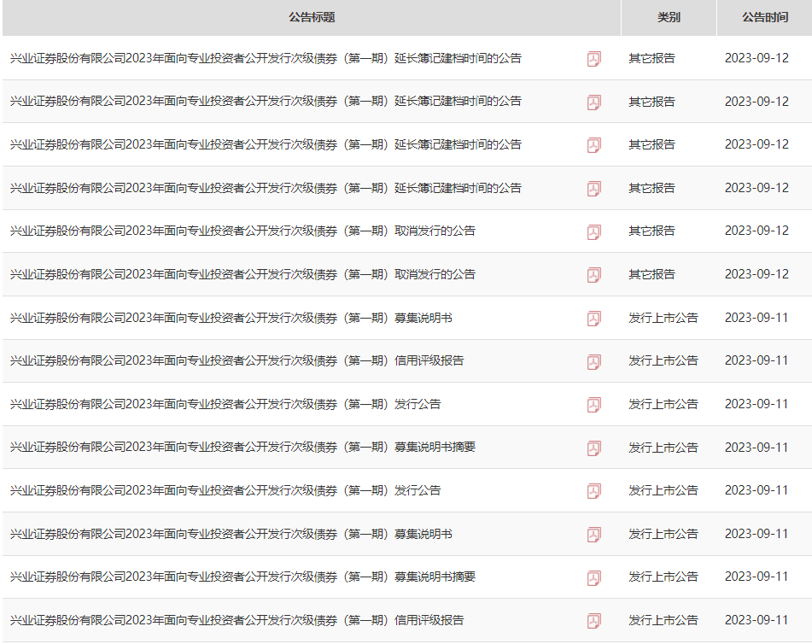This screenshot has height=644, width=812.
Task: Open the second 发行公告 title link
Action: click(x=225, y=490)
